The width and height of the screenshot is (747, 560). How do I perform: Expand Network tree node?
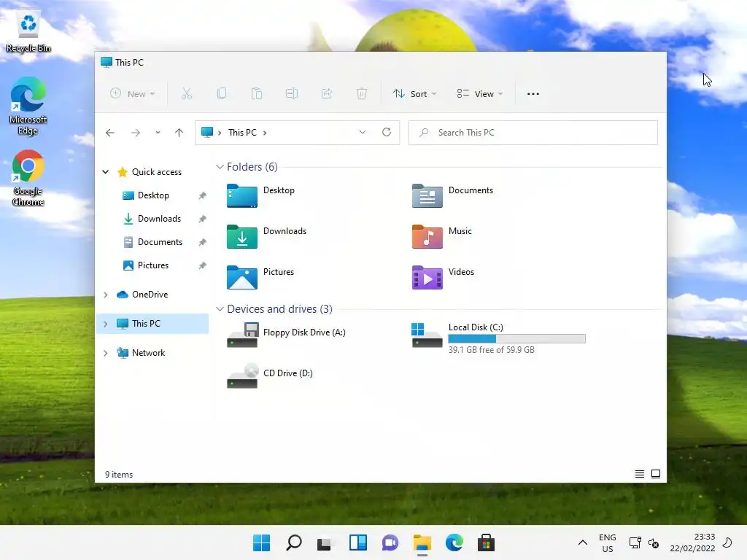point(105,353)
